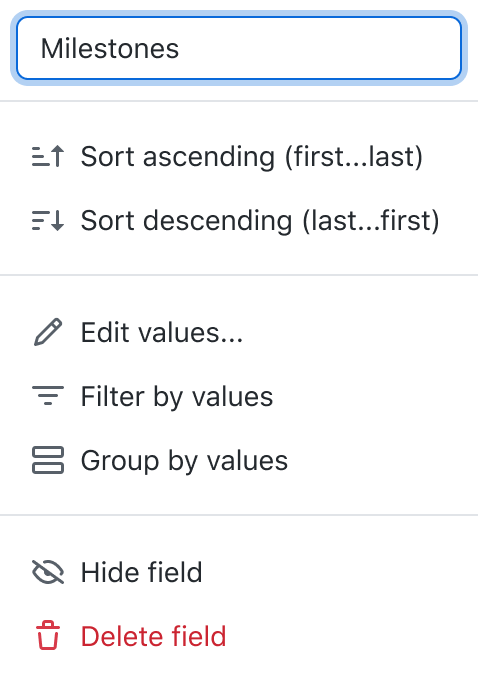Click the word Milestones in the text box
This screenshot has width=478, height=692.
pyautogui.click(x=110, y=48)
